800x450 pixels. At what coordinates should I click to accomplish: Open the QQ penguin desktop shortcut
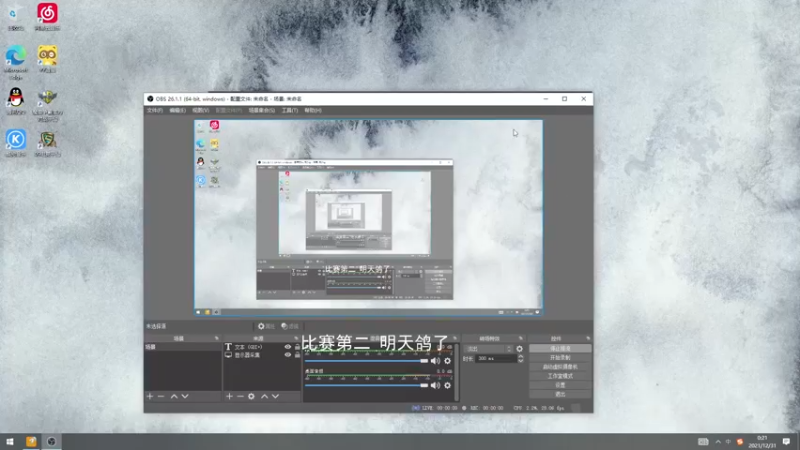click(16, 101)
